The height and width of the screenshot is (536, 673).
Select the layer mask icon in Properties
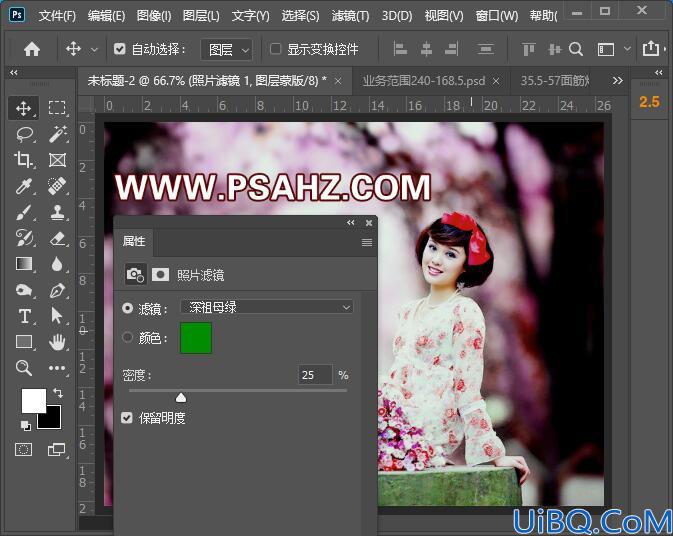click(x=160, y=274)
